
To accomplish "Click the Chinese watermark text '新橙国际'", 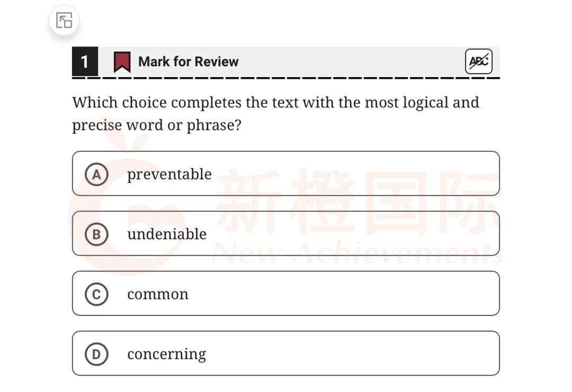I will 358,202.
